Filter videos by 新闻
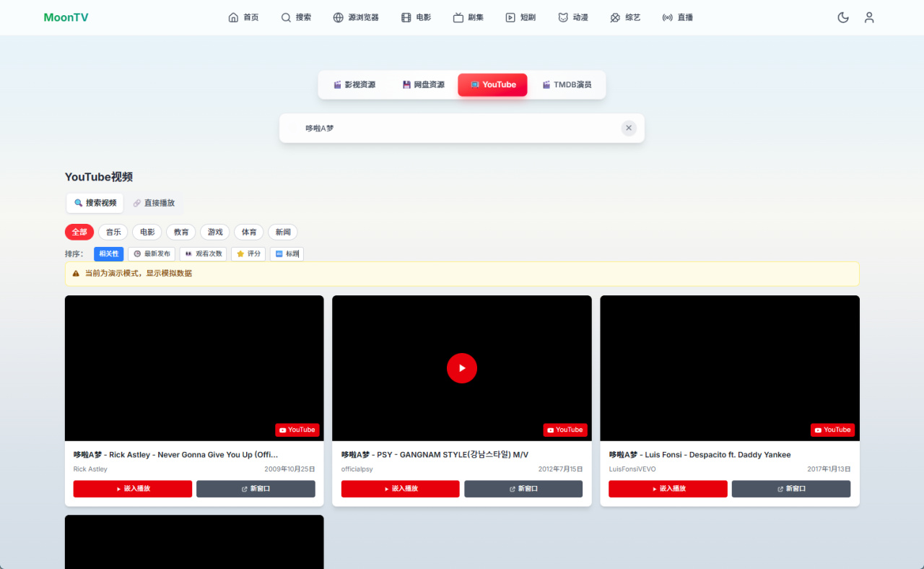This screenshot has width=924, height=569. 283,232
